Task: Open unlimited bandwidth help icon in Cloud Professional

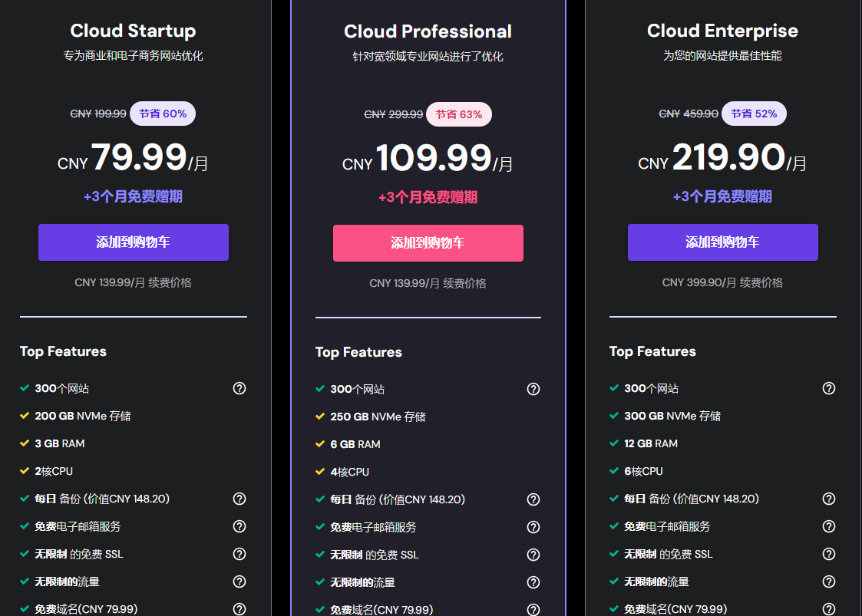Action: (533, 582)
